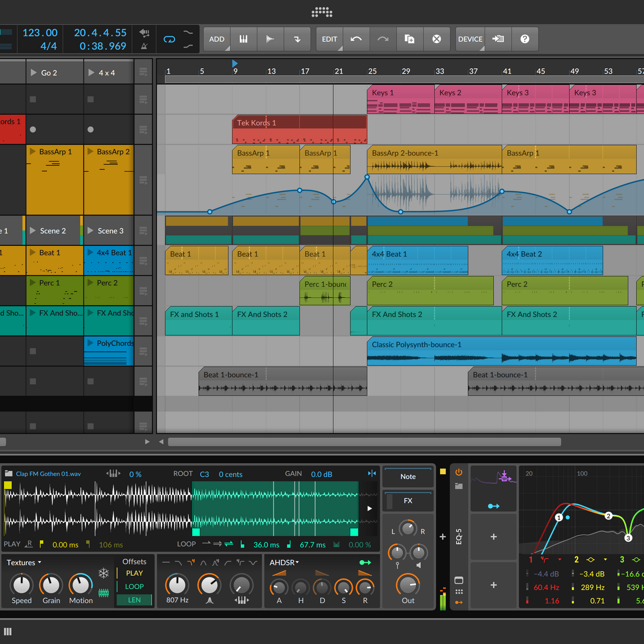The image size is (644, 644).
Task: Click the blue modulator routing arrow icon
Action: tap(494, 506)
